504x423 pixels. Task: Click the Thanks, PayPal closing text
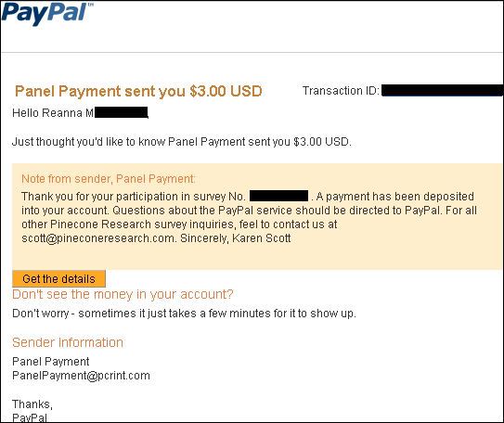pyautogui.click(x=32, y=411)
